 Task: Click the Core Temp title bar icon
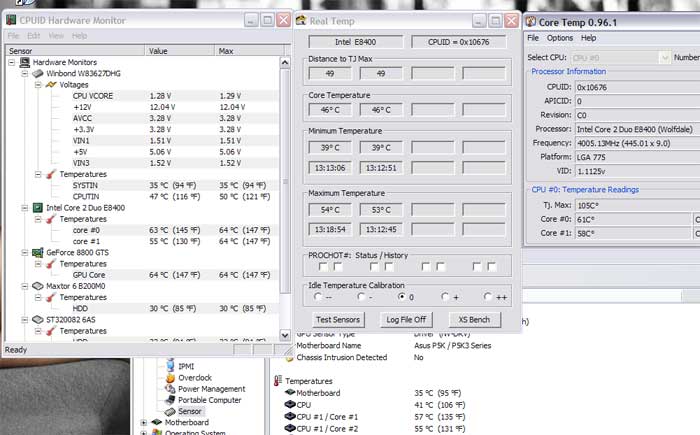[x=531, y=22]
